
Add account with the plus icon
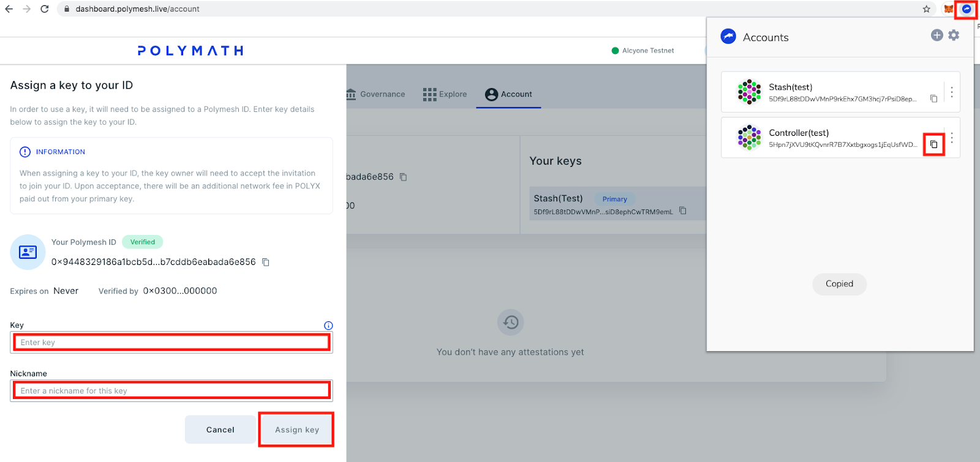point(937,35)
